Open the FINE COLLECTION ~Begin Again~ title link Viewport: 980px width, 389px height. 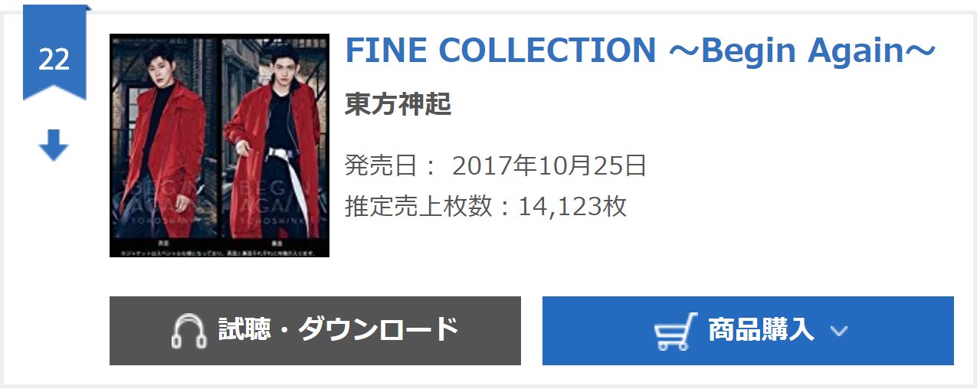(641, 51)
